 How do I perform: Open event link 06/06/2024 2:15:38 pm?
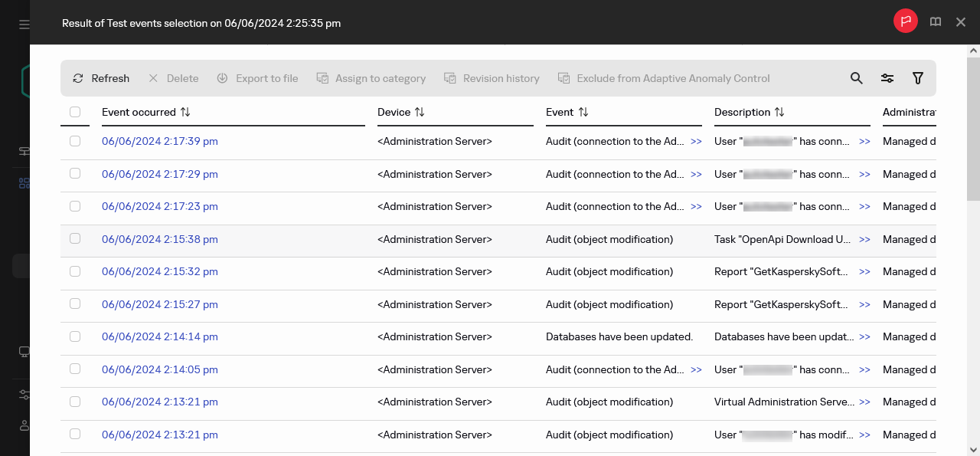pos(160,239)
